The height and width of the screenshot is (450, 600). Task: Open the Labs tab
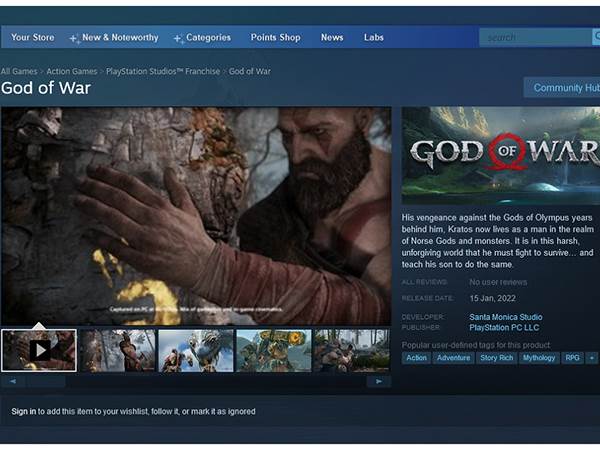tap(373, 38)
